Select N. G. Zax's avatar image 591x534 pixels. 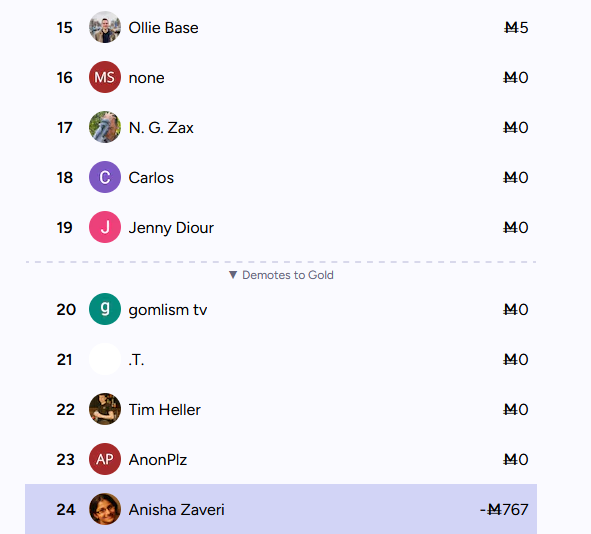point(105,127)
